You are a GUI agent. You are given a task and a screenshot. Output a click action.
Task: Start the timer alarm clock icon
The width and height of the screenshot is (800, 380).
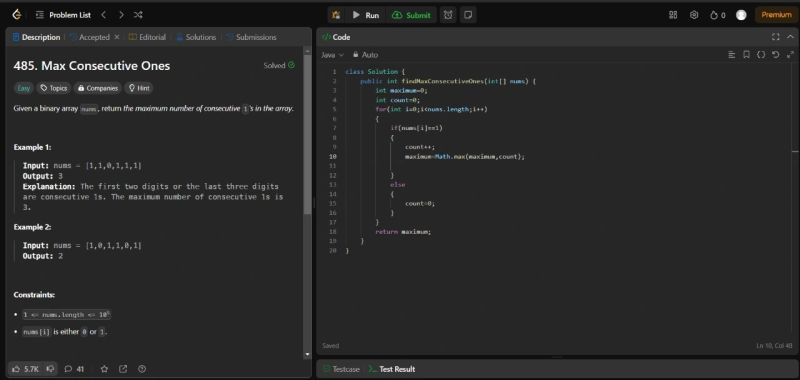coord(448,15)
